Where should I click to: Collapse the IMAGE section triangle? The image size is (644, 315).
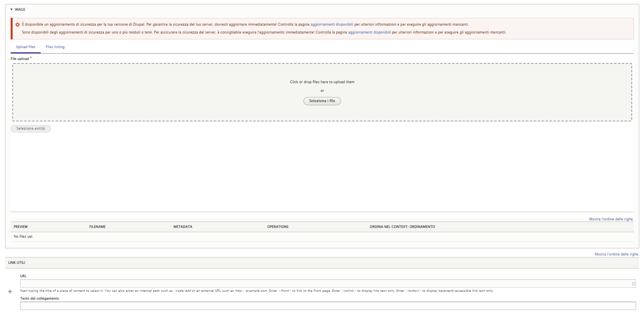(11, 9)
